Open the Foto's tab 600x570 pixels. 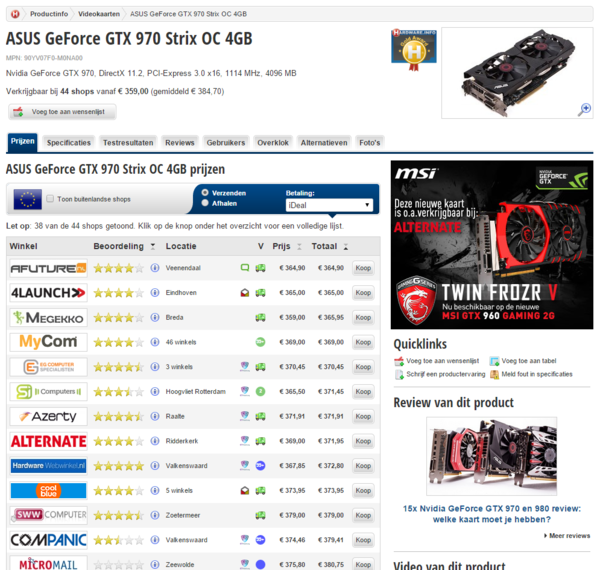(370, 143)
